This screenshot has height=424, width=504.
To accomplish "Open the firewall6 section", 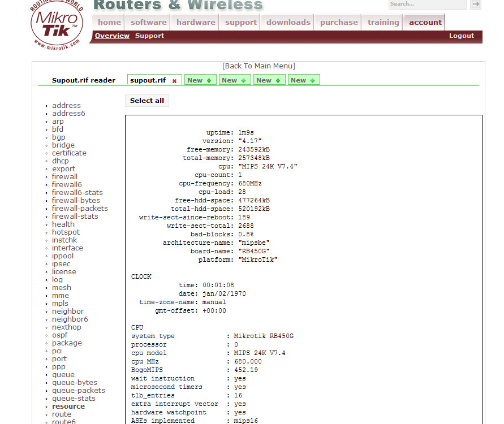I will [67, 185].
